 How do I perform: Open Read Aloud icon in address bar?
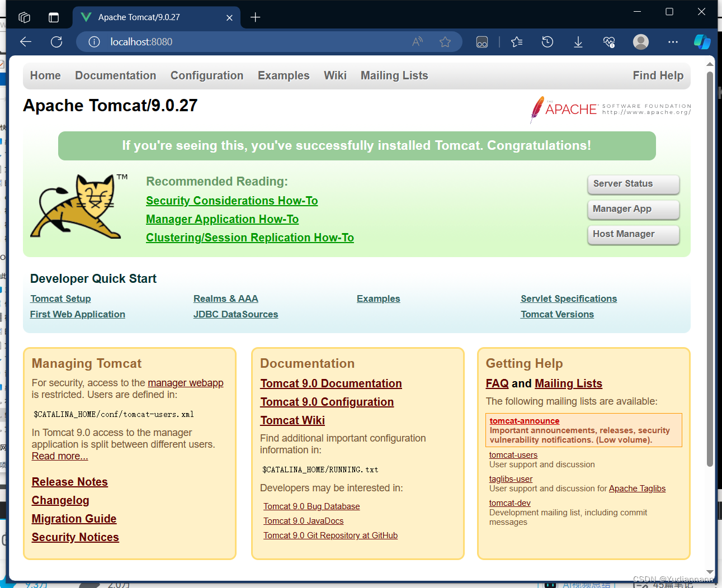click(418, 42)
